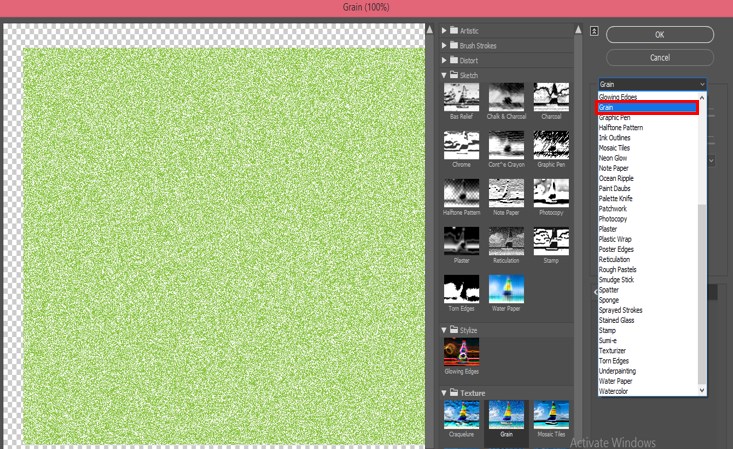Select Ocean Ripple from the list
Screen dimensions: 733x449
point(616,178)
